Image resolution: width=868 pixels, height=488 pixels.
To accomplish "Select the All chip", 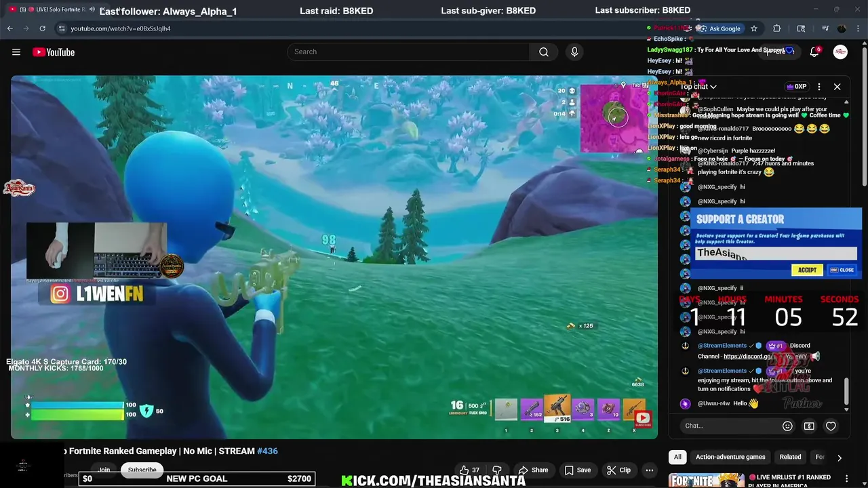I will point(677,457).
